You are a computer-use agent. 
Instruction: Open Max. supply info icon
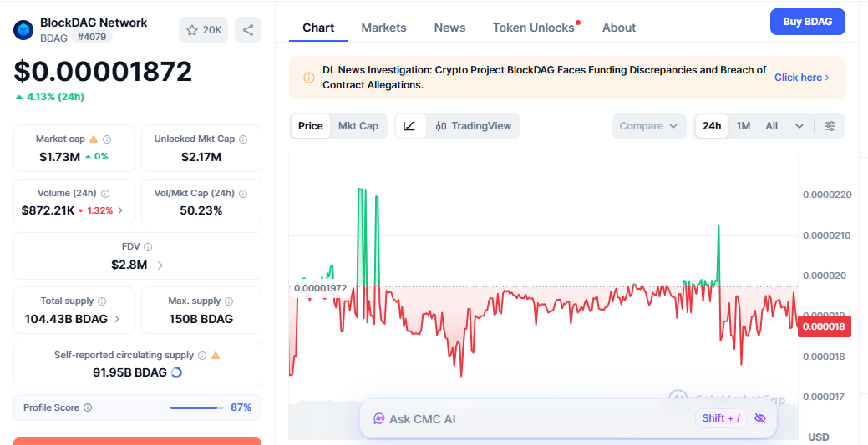tap(229, 301)
